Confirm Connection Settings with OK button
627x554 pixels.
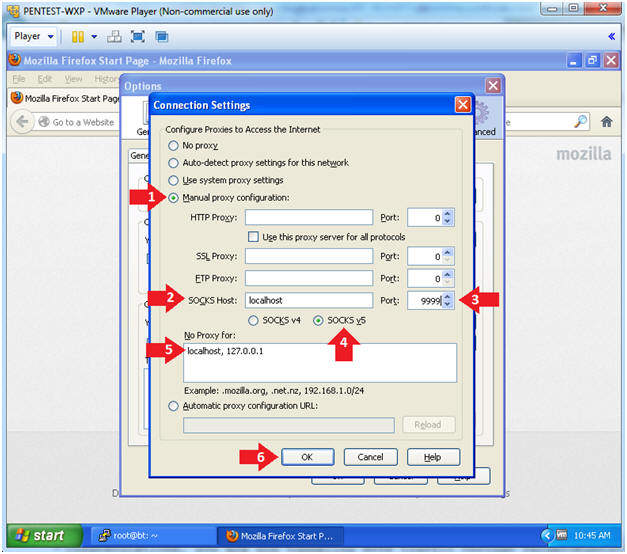307,457
